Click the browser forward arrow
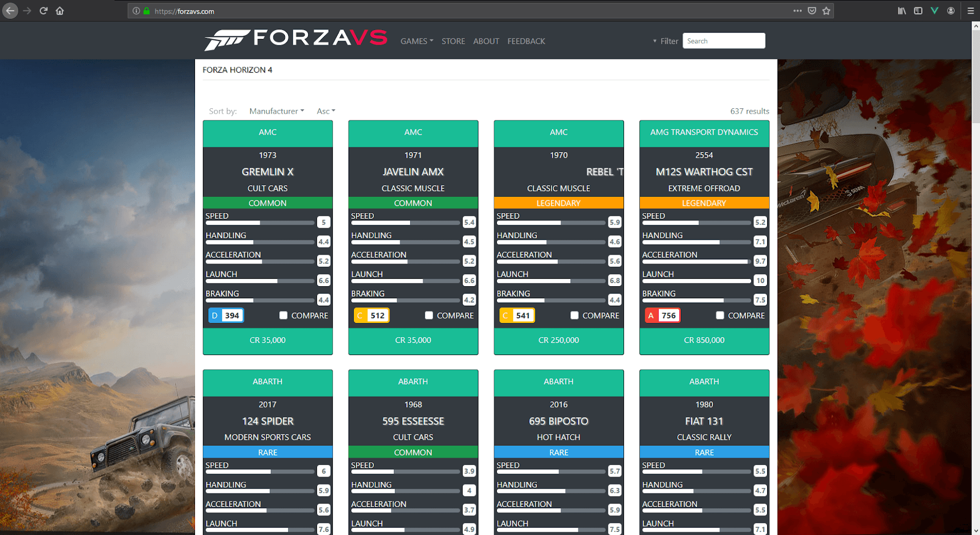Viewport: 980px width, 535px height. (27, 11)
